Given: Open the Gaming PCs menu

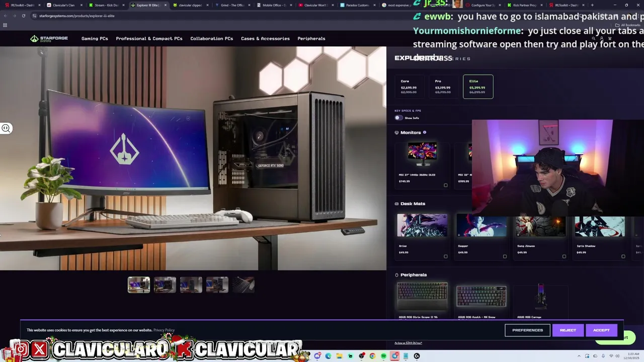Looking at the screenshot, I should click(95, 39).
